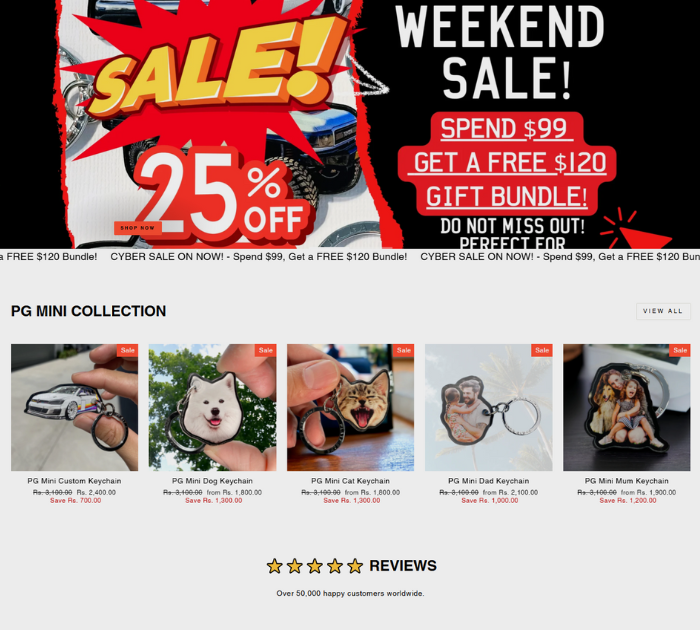The image size is (700, 630).
Task: Open PG Mini Dad Keychain product image
Action: click(x=488, y=407)
